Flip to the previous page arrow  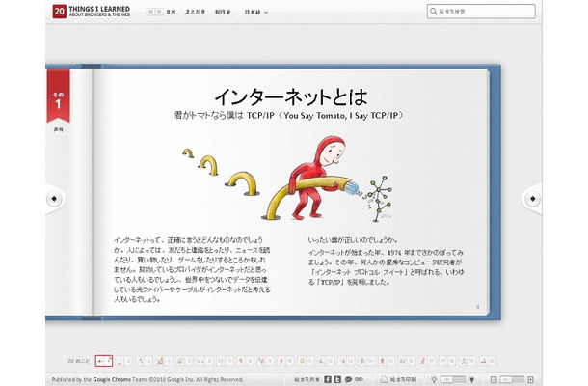click(x=55, y=198)
